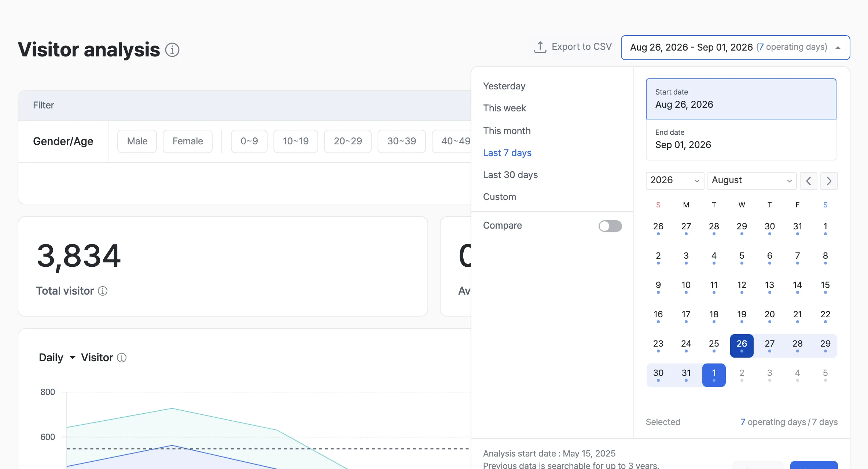Toggle the Male gender filter
868x469 pixels.
point(137,141)
